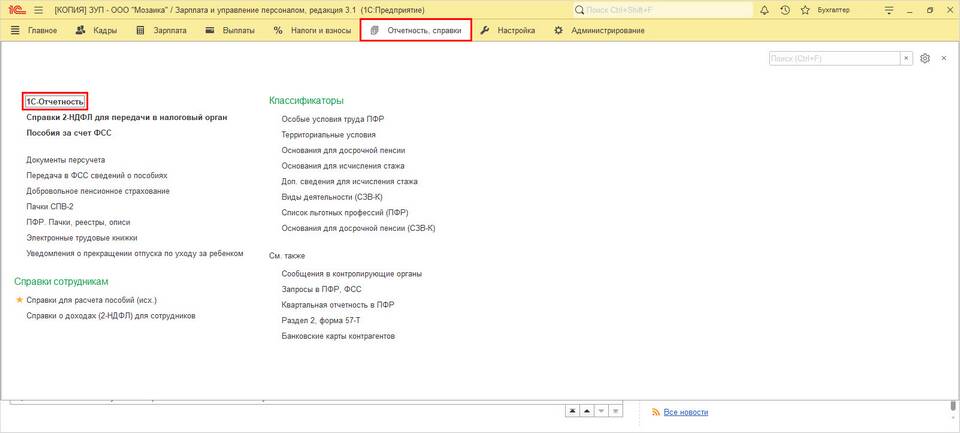
Task: Click the move up arrow button
Action: click(587, 411)
